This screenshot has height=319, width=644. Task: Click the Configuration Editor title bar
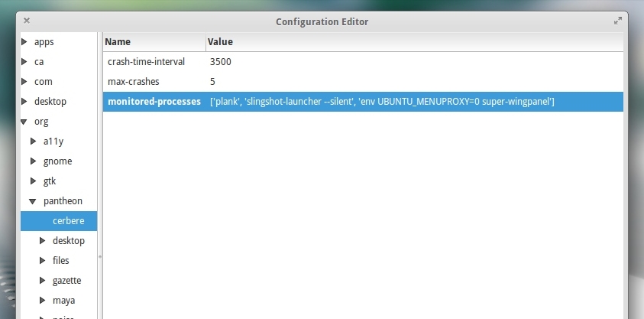click(x=322, y=21)
